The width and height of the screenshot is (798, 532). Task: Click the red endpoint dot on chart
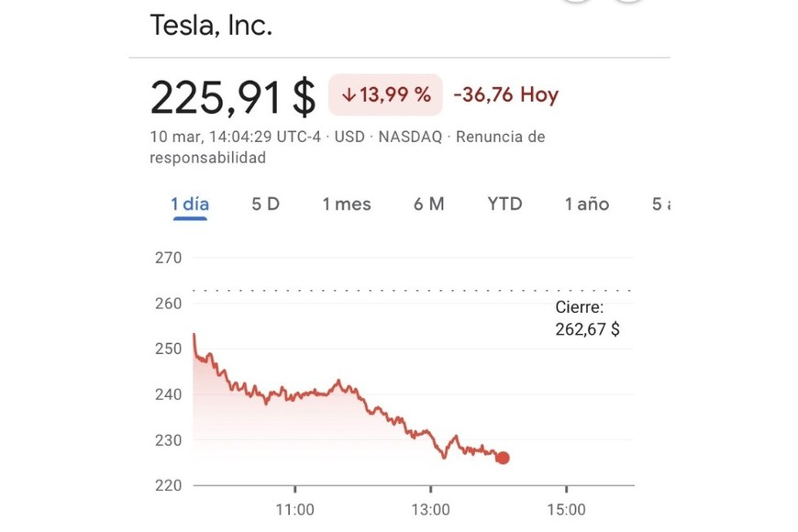(502, 458)
